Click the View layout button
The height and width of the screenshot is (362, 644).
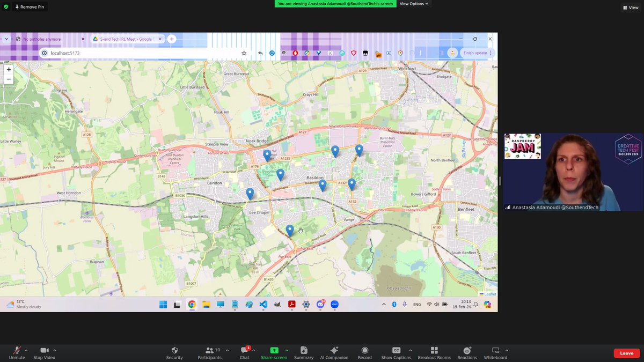pos(631,8)
